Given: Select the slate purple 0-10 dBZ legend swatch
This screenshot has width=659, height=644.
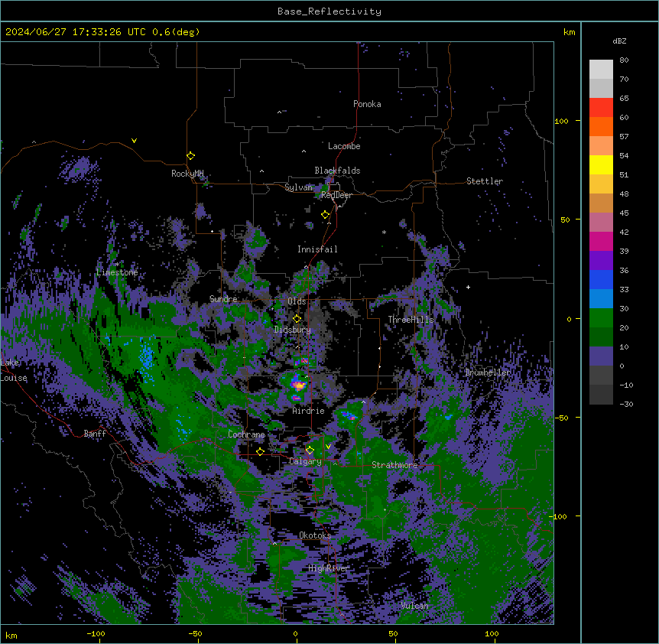Looking at the screenshot, I should (x=601, y=356).
